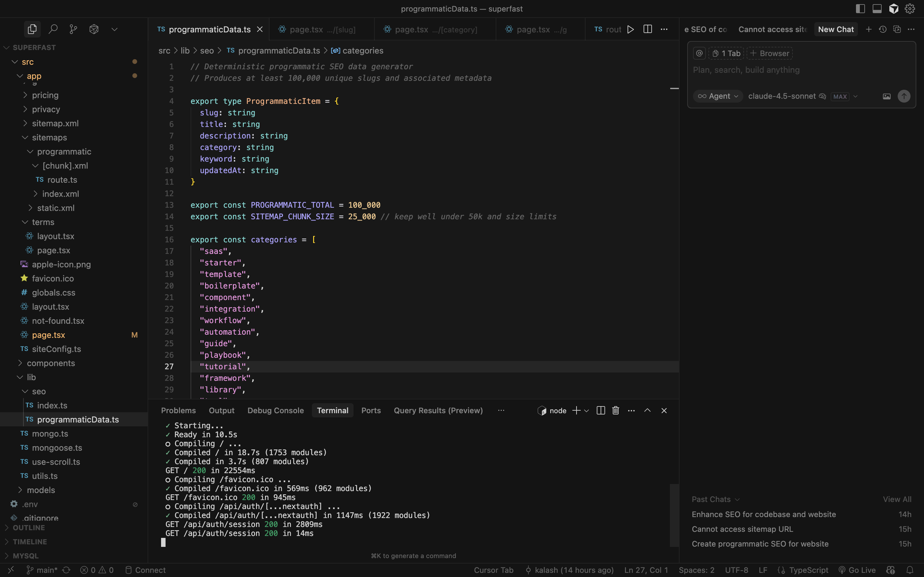The height and width of the screenshot is (577, 924).
Task: Open the manage settings gear icon
Action: click(x=910, y=9)
